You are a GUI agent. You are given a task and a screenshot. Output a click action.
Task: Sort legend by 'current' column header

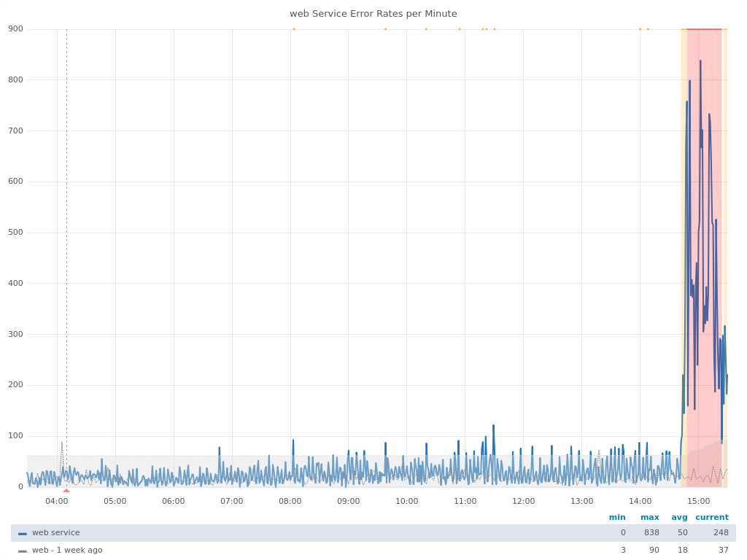711,518
